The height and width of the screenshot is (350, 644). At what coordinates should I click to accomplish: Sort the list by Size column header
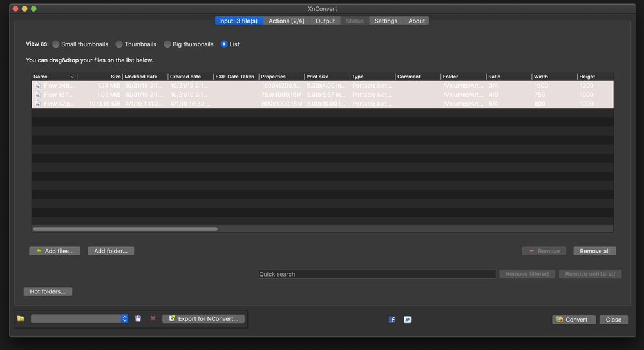click(100, 77)
